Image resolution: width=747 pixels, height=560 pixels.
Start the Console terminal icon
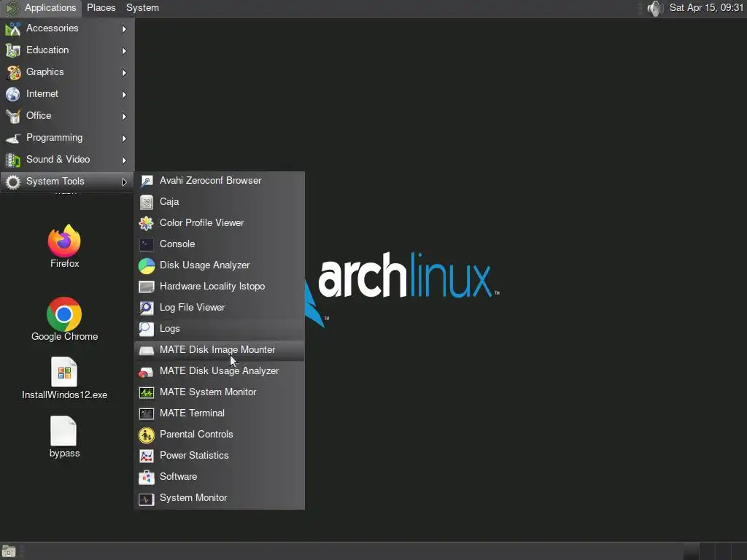pyautogui.click(x=146, y=244)
